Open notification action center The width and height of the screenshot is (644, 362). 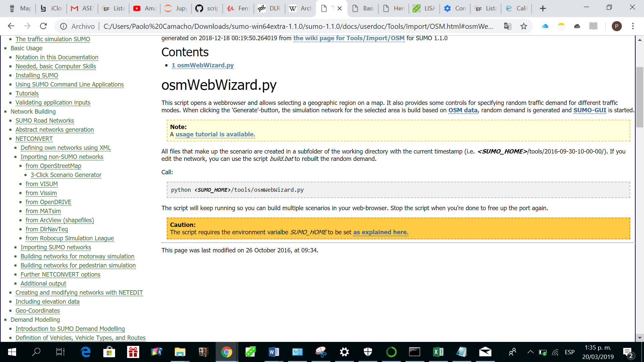click(x=628, y=352)
